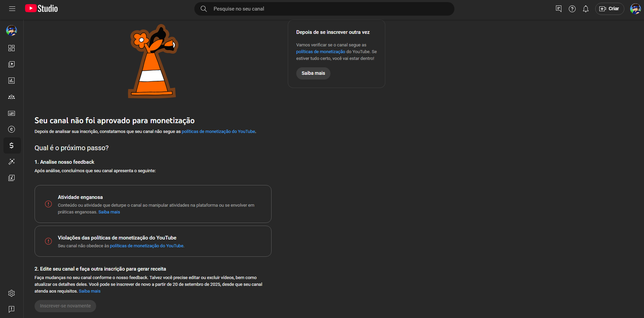Open the Subtitles sidebar icon

[12, 113]
